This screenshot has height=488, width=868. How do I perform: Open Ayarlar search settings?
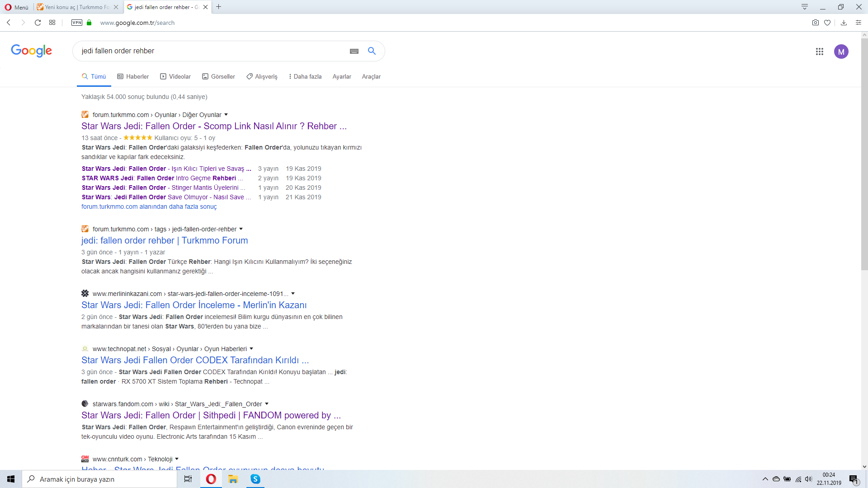pos(342,77)
